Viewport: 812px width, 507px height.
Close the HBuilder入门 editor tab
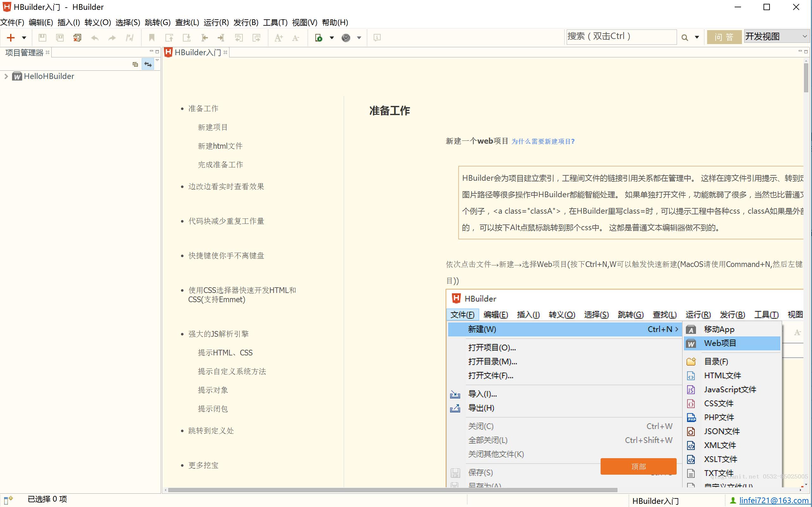[226, 52]
